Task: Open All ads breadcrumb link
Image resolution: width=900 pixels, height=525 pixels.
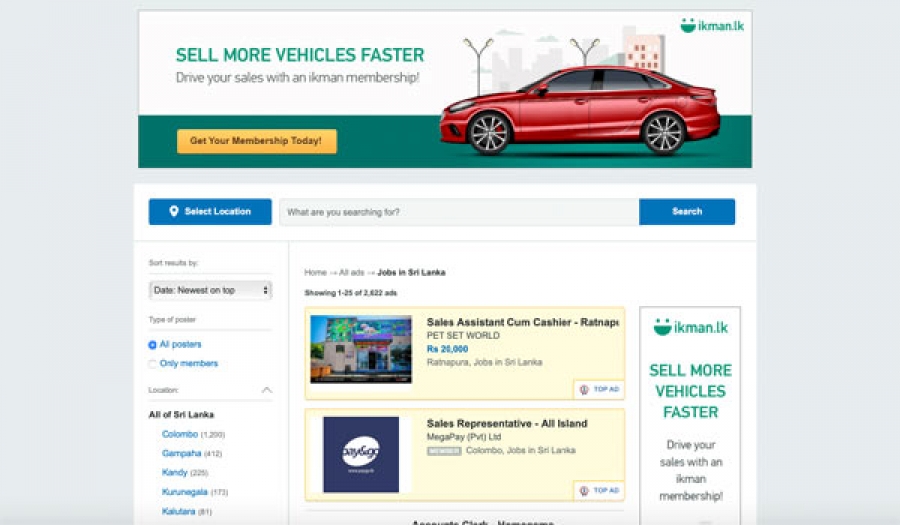Action: point(351,273)
